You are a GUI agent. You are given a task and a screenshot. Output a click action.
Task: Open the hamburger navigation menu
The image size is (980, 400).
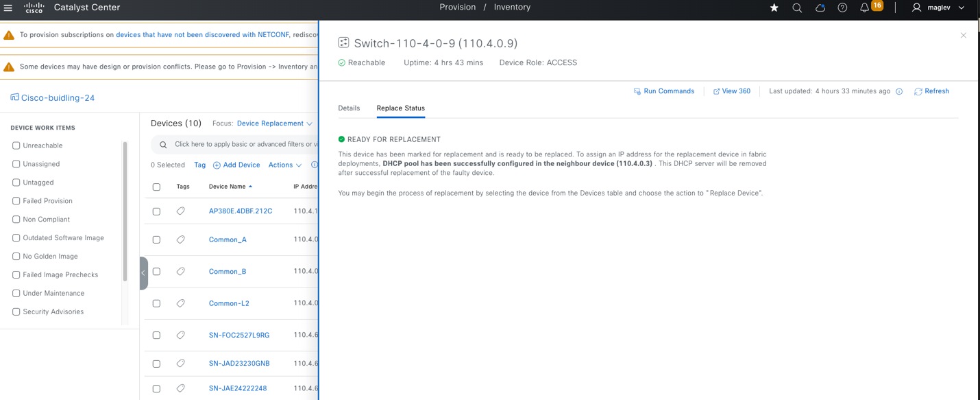click(8, 8)
